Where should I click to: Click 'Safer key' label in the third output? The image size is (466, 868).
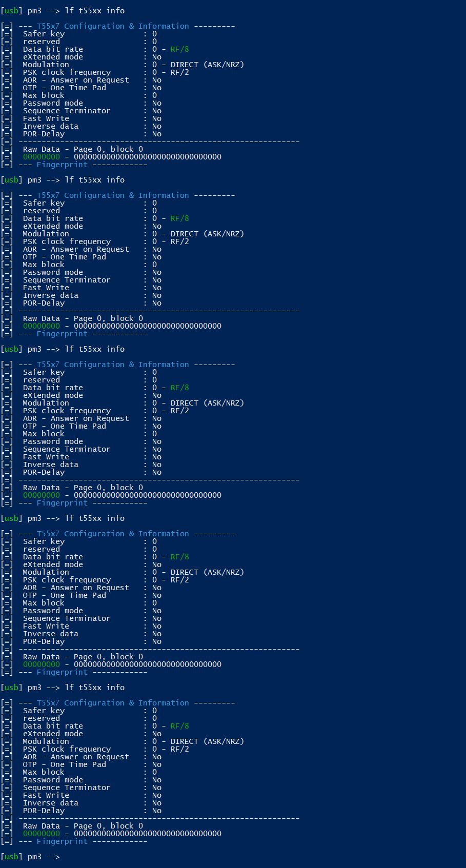pyautogui.click(x=44, y=372)
